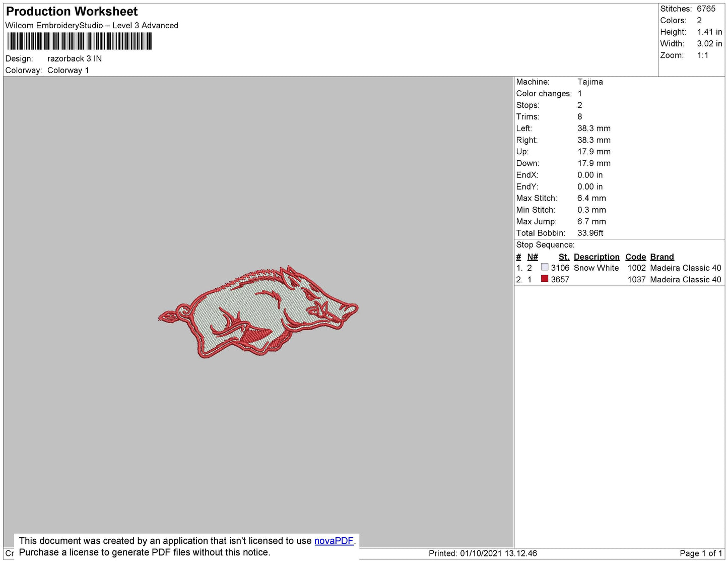
Task: Select the Right value 38.3 mm
Action: pyautogui.click(x=594, y=140)
